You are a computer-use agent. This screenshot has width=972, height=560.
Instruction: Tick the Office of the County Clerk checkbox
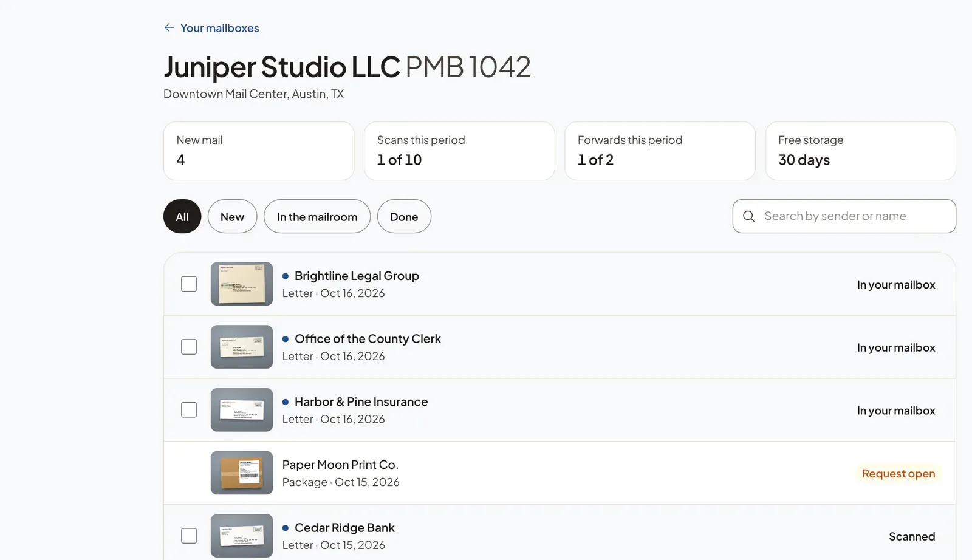click(x=189, y=347)
